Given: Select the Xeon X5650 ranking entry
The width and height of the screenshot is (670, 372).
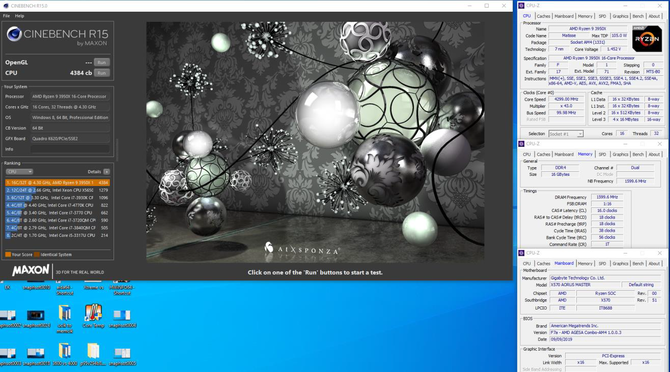Looking at the screenshot, I should 57,190.
